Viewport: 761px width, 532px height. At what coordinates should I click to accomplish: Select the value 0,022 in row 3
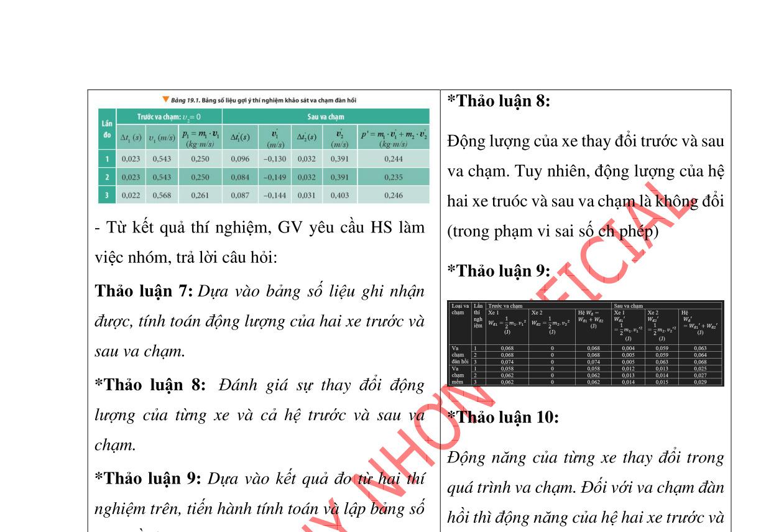pos(131,195)
